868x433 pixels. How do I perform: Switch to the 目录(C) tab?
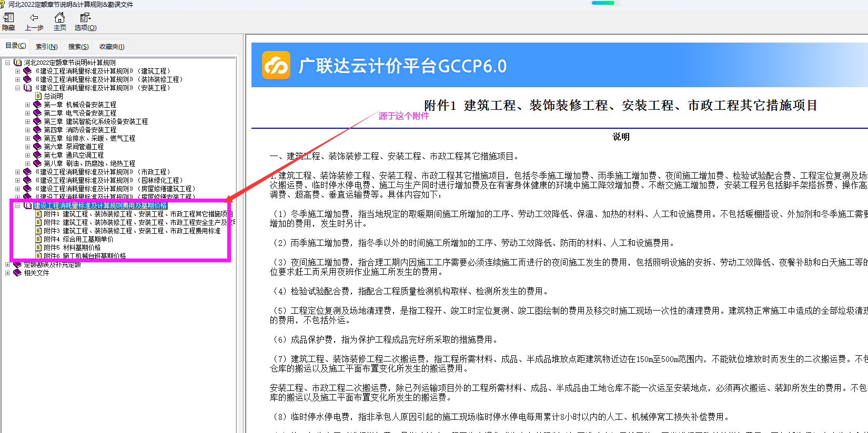pos(16,46)
